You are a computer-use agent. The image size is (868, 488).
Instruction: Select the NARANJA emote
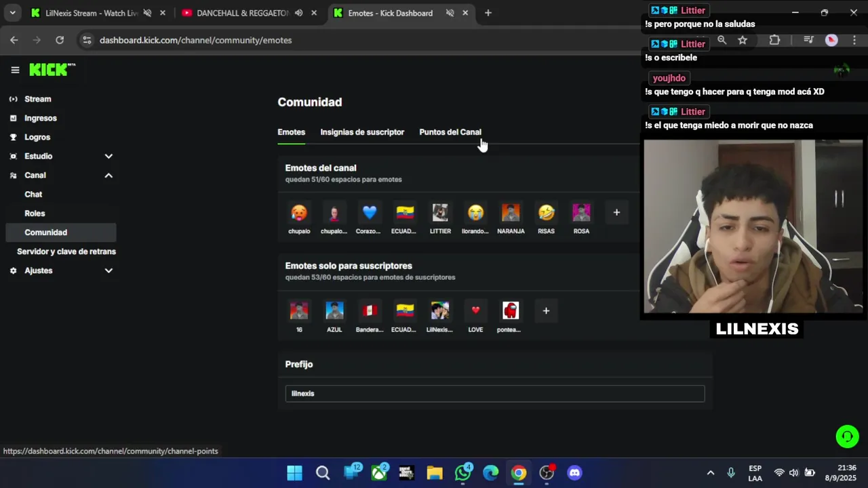coord(511,213)
